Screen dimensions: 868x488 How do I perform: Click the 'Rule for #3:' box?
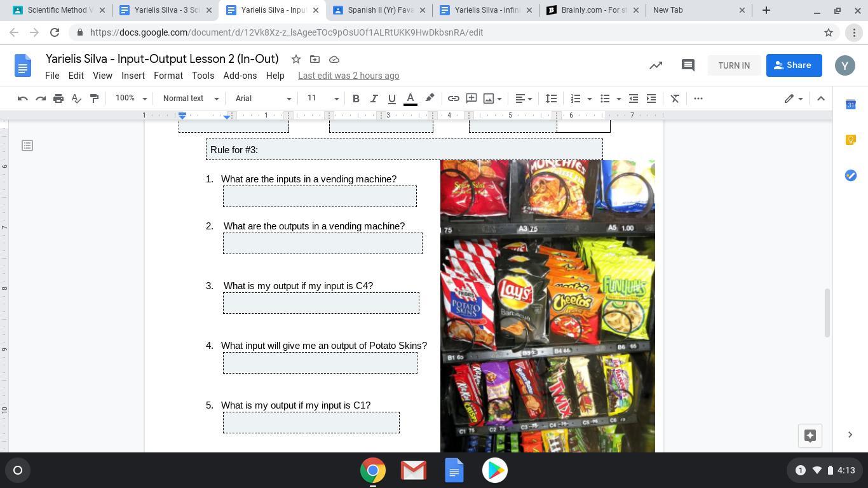[404, 150]
